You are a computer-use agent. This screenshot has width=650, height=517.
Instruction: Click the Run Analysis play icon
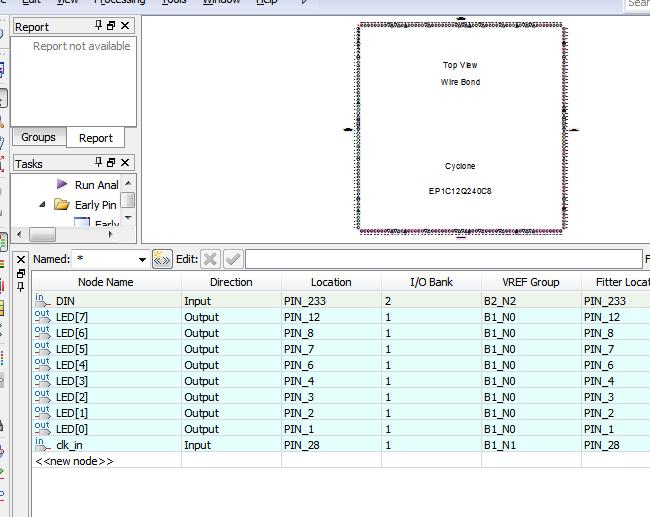point(62,185)
